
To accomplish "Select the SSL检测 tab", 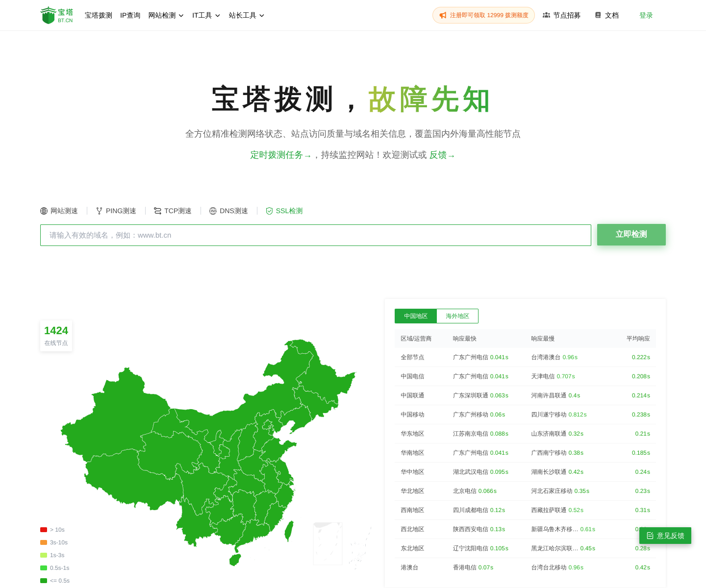I will pos(284,211).
